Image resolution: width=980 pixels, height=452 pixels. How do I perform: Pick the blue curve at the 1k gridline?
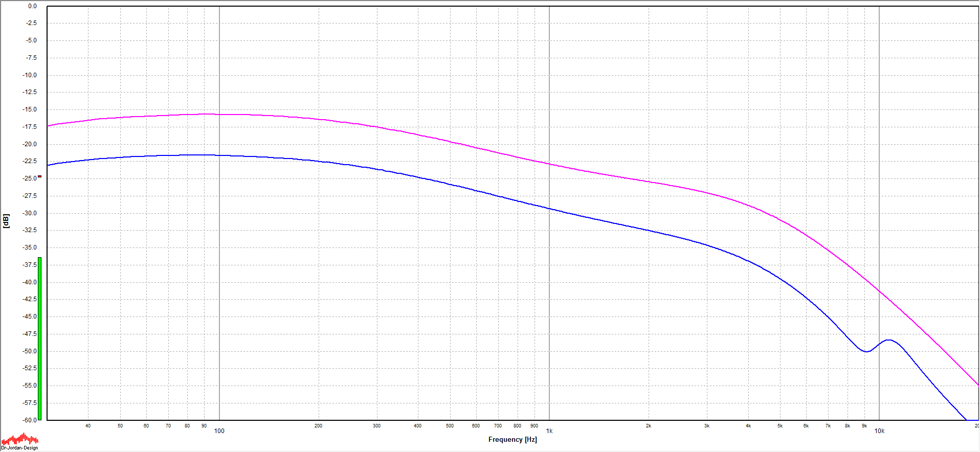[x=549, y=209]
